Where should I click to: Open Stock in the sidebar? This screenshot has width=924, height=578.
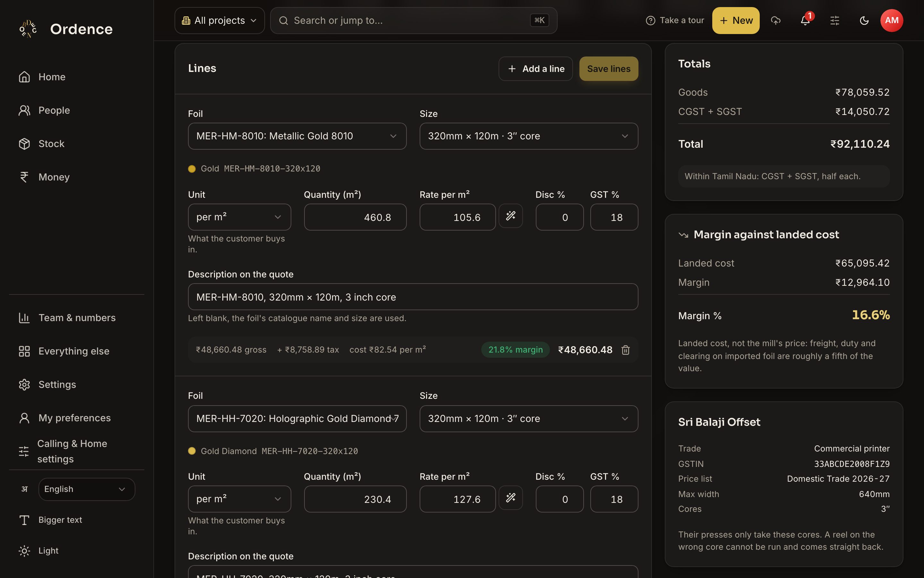(76, 144)
